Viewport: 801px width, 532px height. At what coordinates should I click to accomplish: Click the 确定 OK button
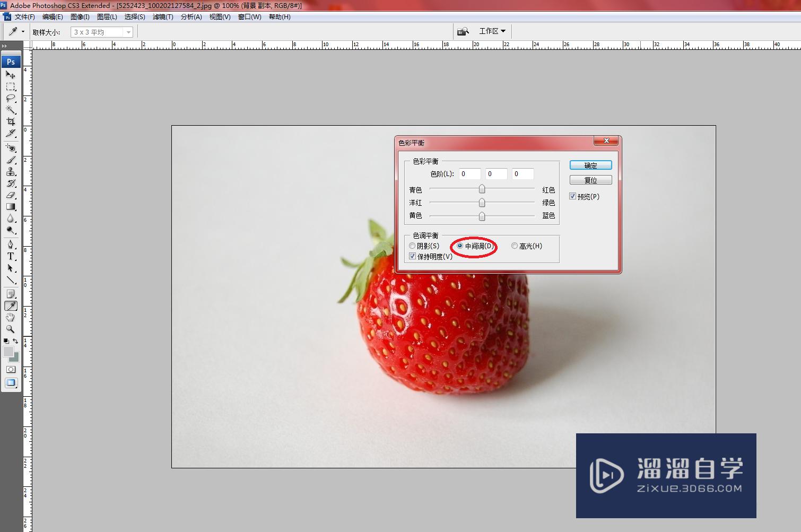(590, 165)
